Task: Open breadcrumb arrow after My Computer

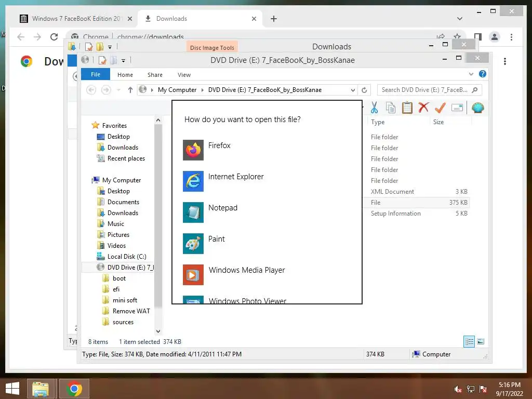Action: point(203,90)
